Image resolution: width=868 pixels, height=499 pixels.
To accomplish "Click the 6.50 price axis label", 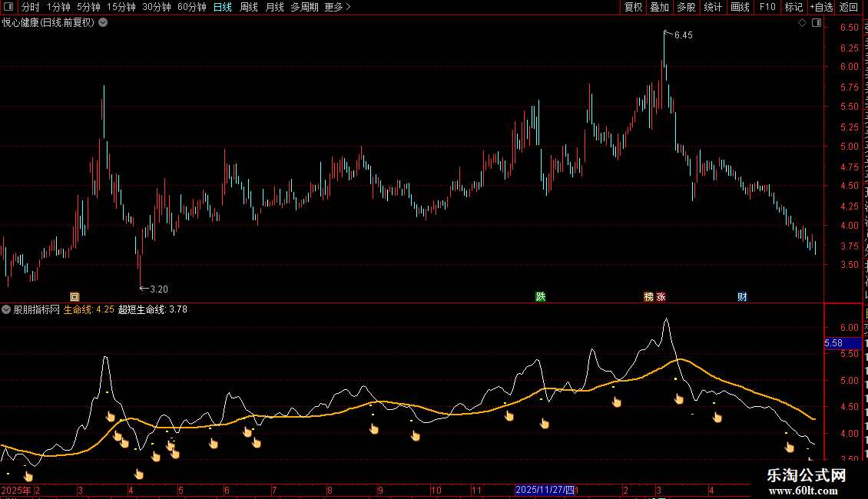I will coord(849,27).
